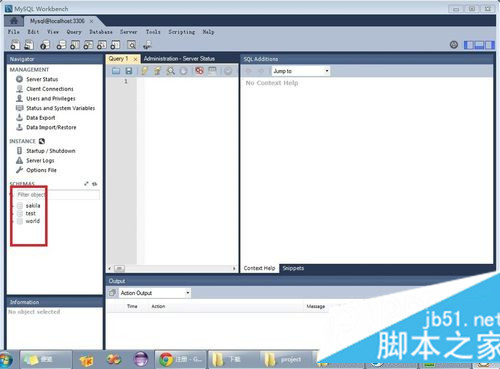The image size is (500, 369).
Task: Click the query editor horizontal scrollbar
Action: click(x=172, y=268)
